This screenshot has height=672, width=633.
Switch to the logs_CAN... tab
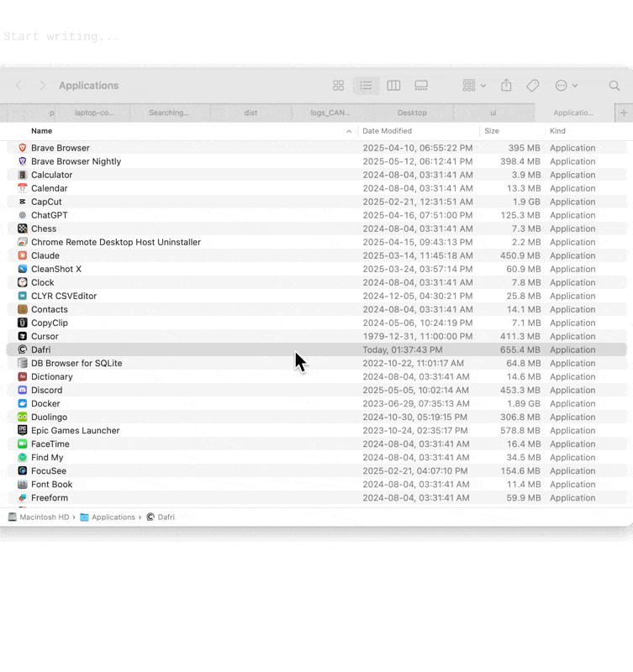330,113
